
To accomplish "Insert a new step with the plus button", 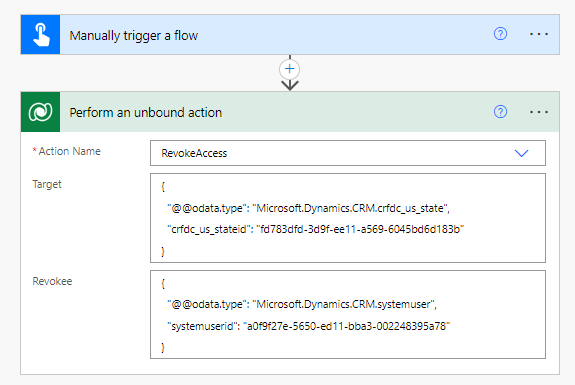I will 290,69.
